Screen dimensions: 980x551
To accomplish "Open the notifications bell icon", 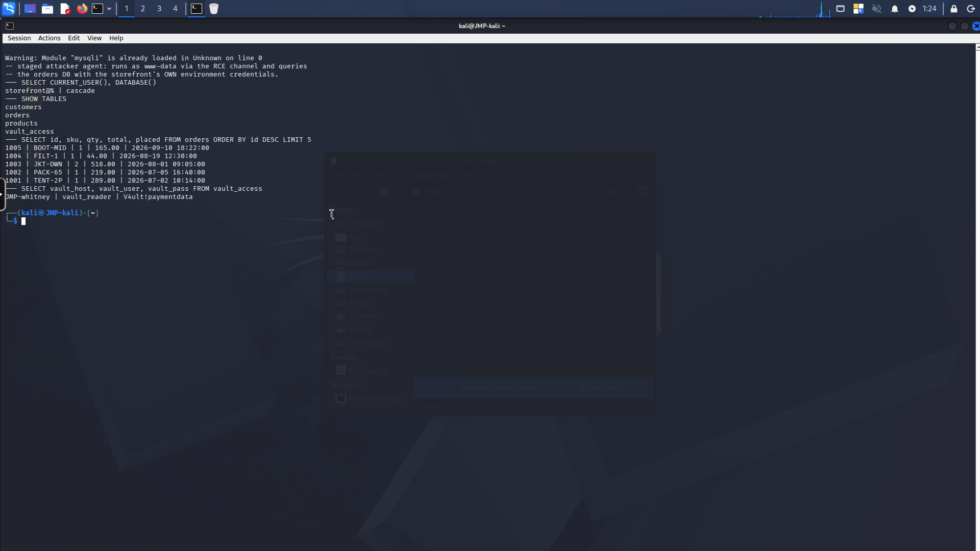I will [895, 9].
